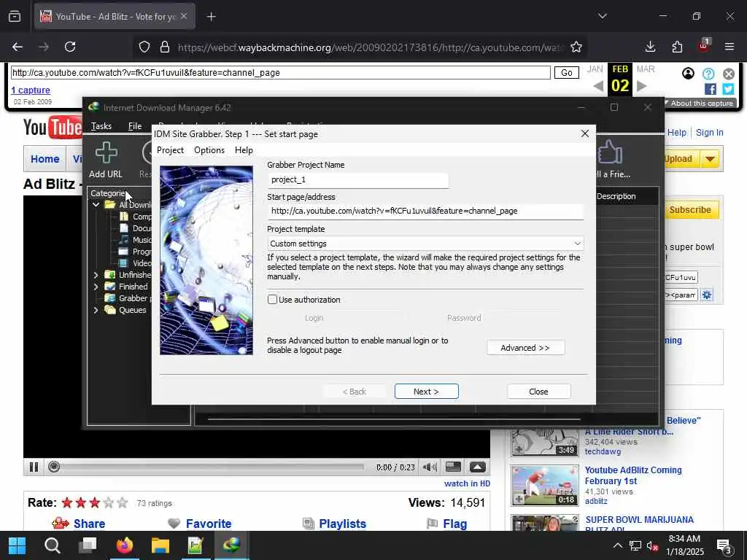
Task: Click the Wayback user account icon
Action: pyautogui.click(x=688, y=74)
